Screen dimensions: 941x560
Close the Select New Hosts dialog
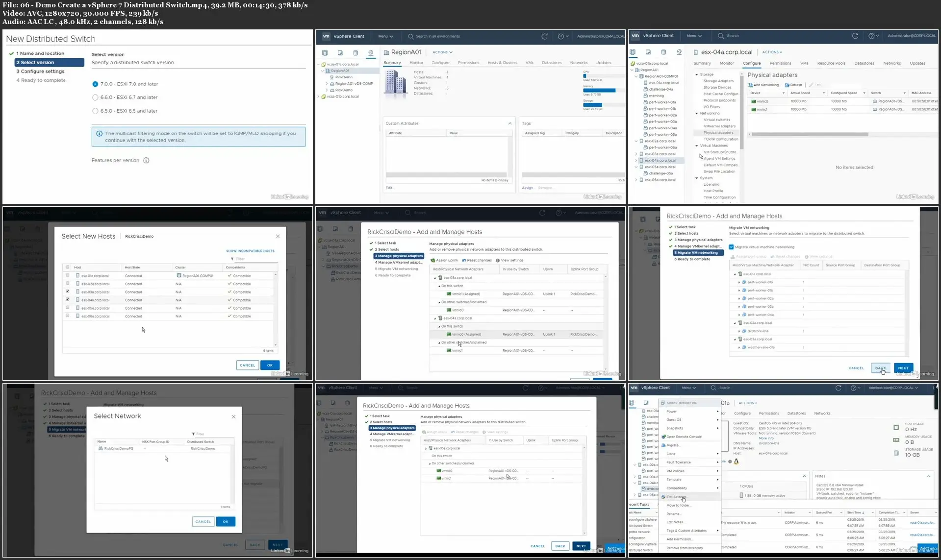(278, 236)
